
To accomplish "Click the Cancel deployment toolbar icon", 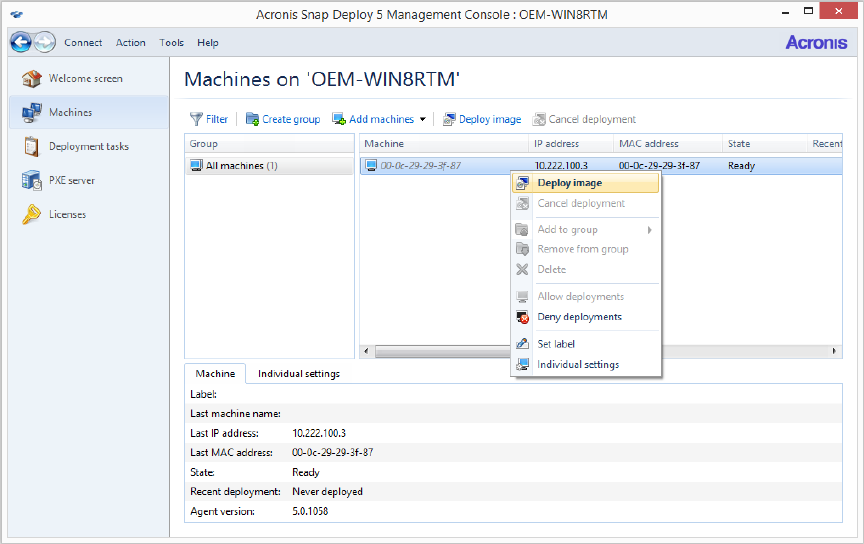I will coord(539,119).
